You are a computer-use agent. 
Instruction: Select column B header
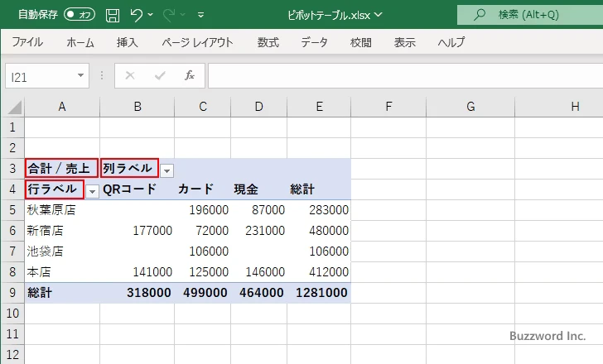(137, 107)
